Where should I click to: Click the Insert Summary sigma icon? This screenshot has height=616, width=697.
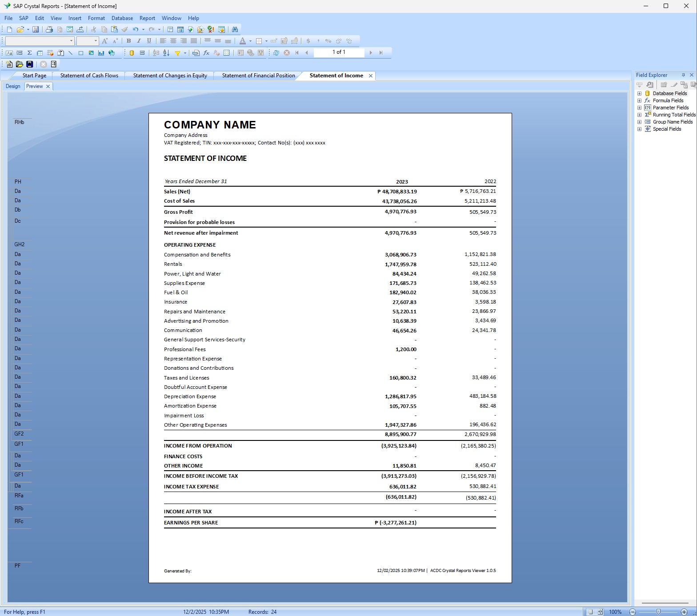(29, 52)
